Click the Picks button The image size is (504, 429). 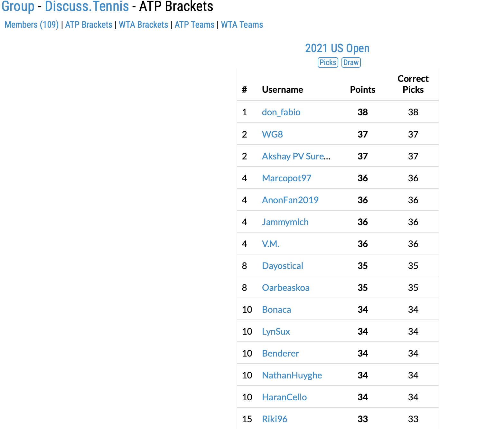(x=328, y=62)
